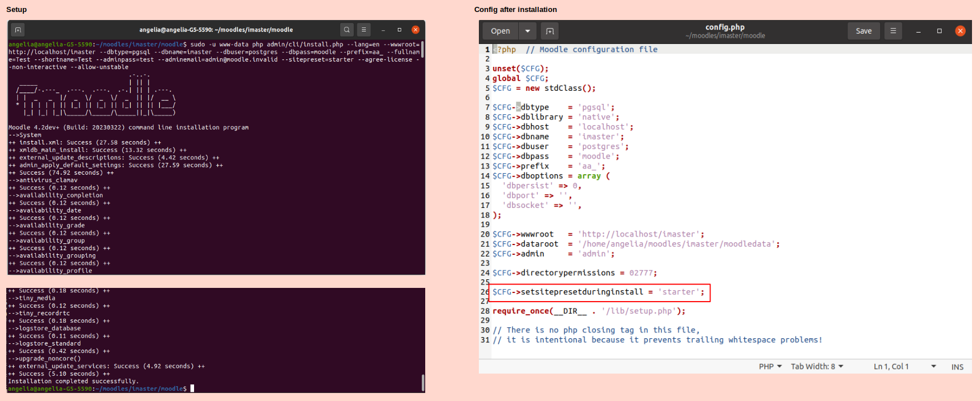
Task: Create new document icon in gedit
Action: coord(550,31)
